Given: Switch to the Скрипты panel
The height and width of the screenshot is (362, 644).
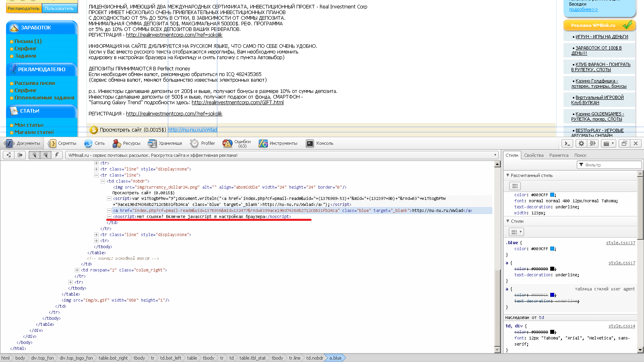Looking at the screenshot, I should [62, 143].
